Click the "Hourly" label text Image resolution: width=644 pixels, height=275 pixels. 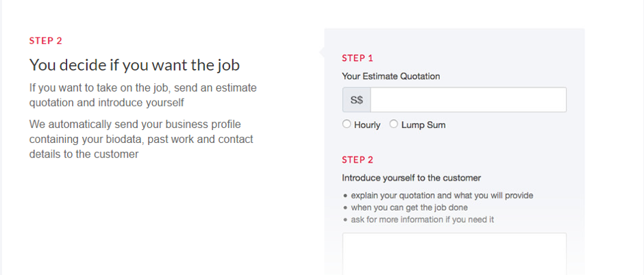coord(367,125)
